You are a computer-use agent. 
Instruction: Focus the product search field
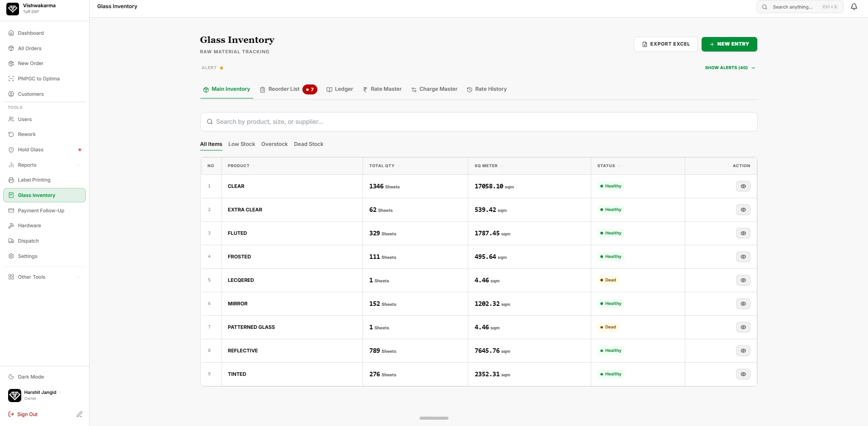click(x=479, y=122)
